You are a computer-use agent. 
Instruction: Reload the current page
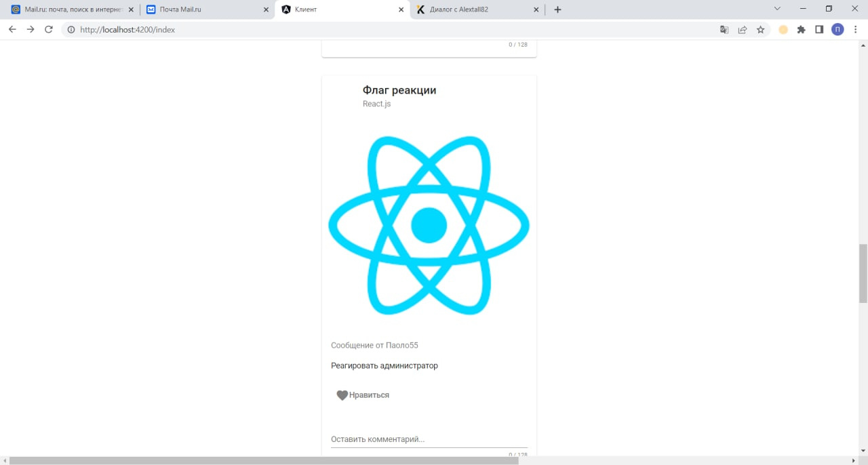(49, 29)
